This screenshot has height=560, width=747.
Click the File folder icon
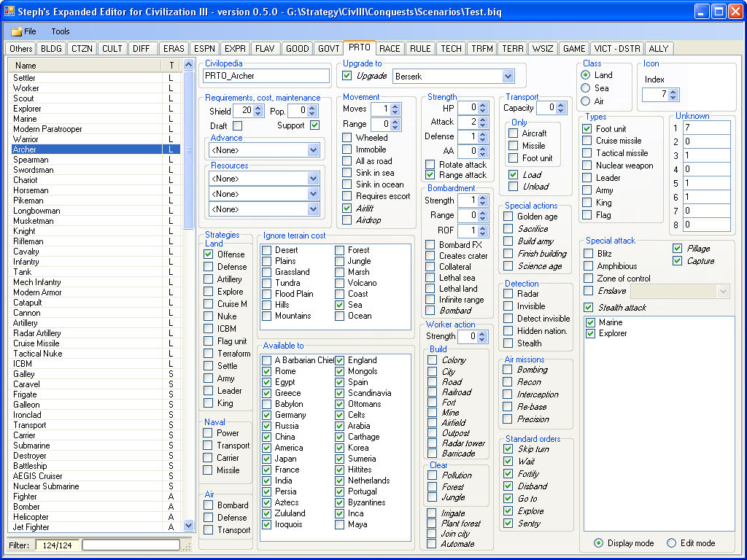(17, 31)
